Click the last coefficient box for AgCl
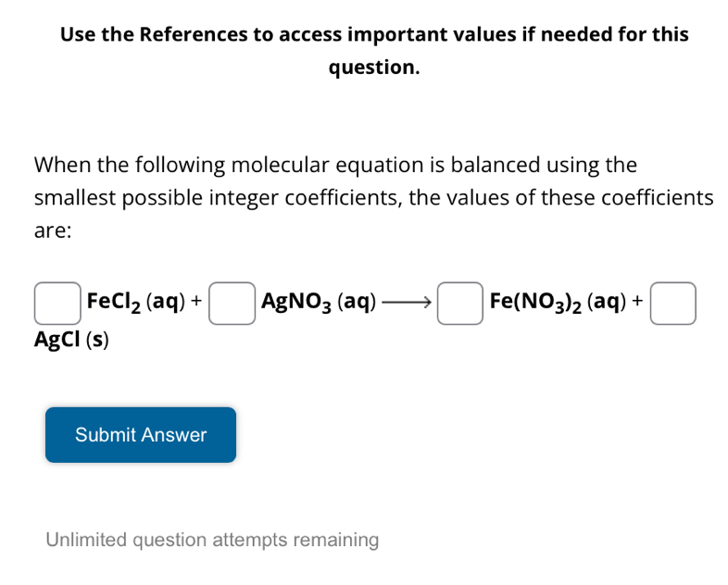The height and width of the screenshot is (585, 728). click(672, 303)
